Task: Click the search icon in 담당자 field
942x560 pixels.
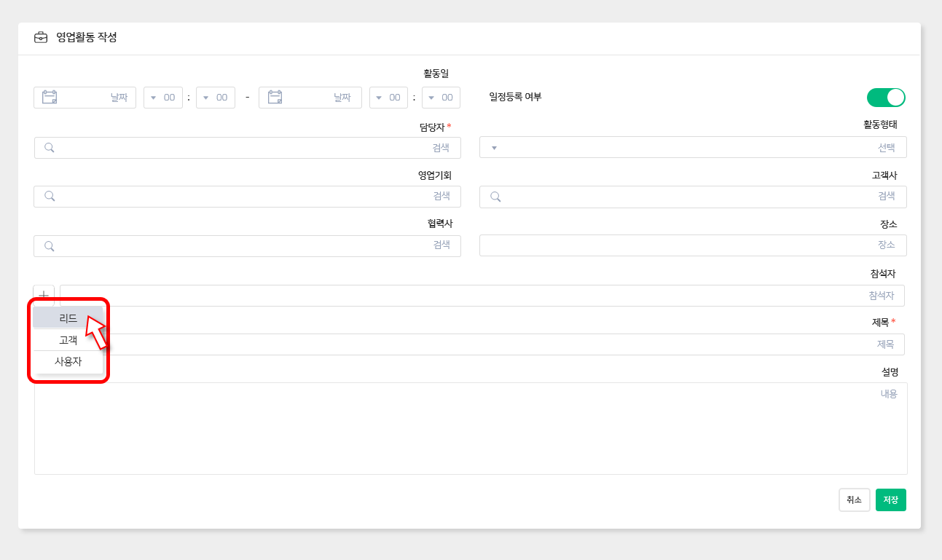Action: pyautogui.click(x=50, y=148)
